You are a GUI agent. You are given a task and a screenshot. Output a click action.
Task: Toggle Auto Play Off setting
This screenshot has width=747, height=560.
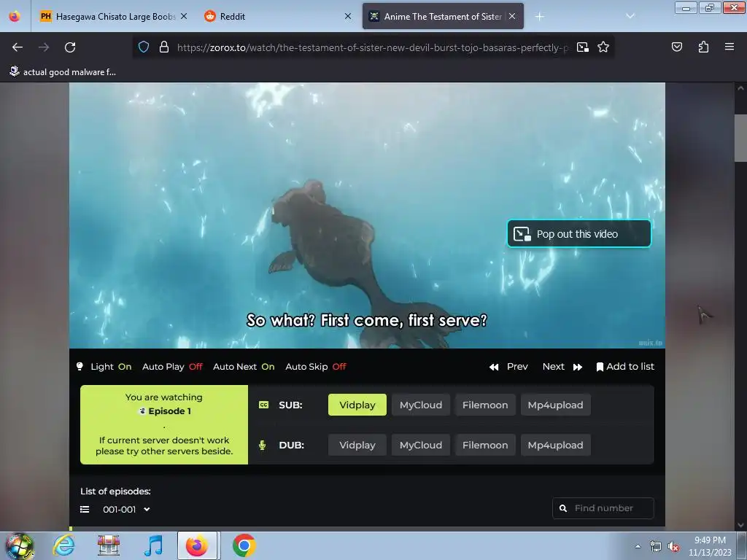[172, 367]
